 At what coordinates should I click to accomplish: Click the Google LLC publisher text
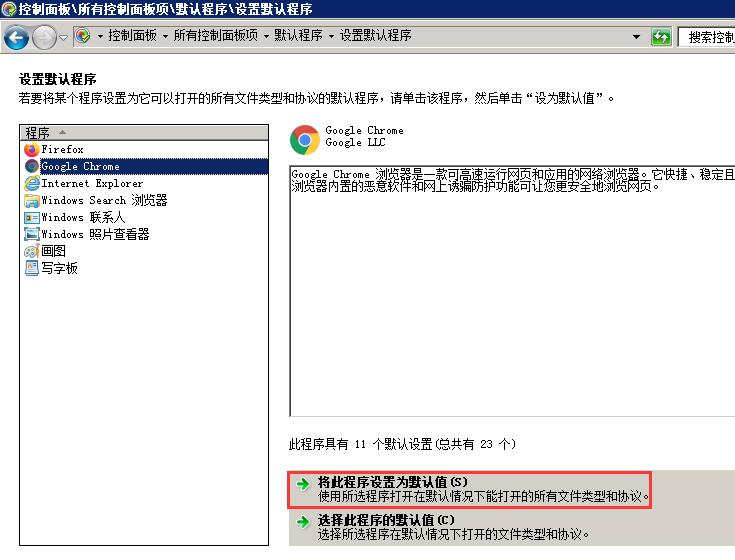coord(355,142)
